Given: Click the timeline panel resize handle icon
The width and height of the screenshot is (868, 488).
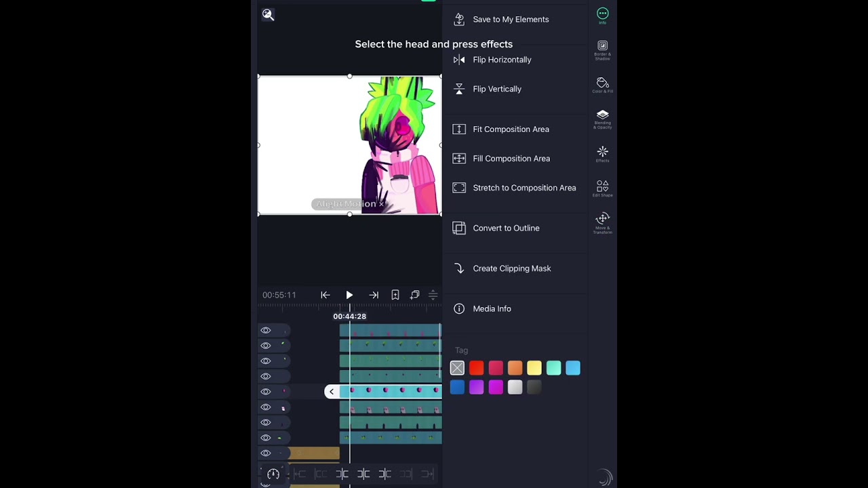Looking at the screenshot, I should 433,295.
